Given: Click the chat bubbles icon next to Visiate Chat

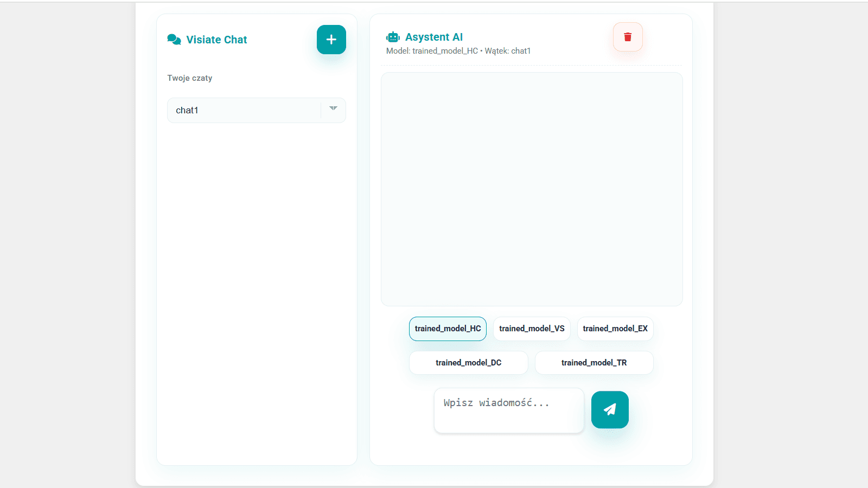Looking at the screenshot, I should (x=174, y=40).
